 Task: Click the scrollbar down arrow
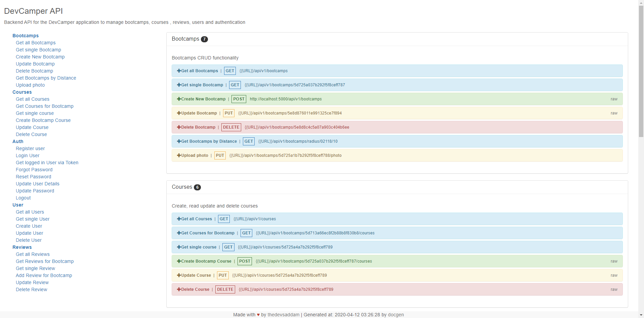641,315
